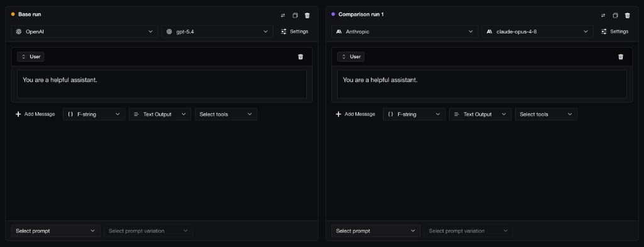Open Select prompt dropdown in Comparison run 1
Image resolution: width=644 pixels, height=247 pixels.
click(x=376, y=231)
